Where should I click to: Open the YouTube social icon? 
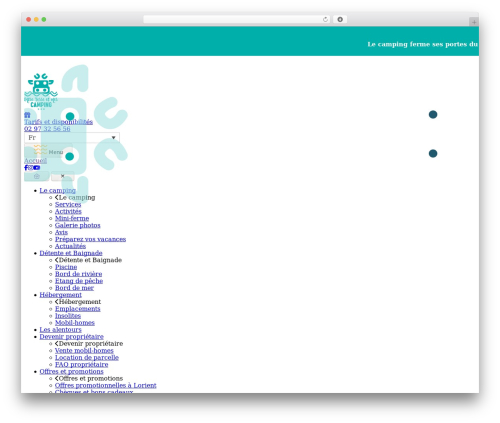37,168
